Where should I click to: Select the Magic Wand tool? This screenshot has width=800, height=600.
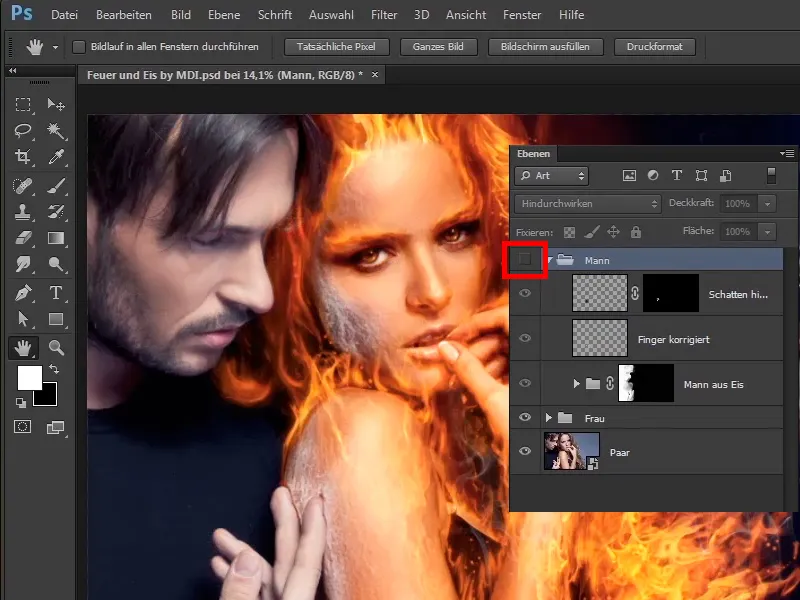(56, 131)
